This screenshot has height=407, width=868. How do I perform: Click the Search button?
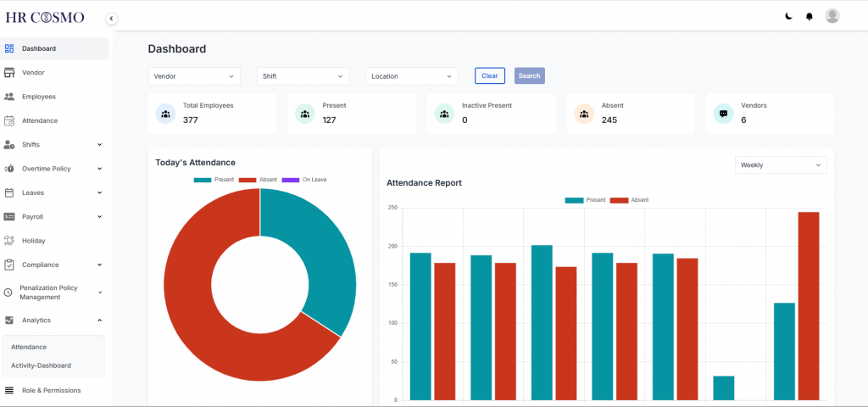529,75
